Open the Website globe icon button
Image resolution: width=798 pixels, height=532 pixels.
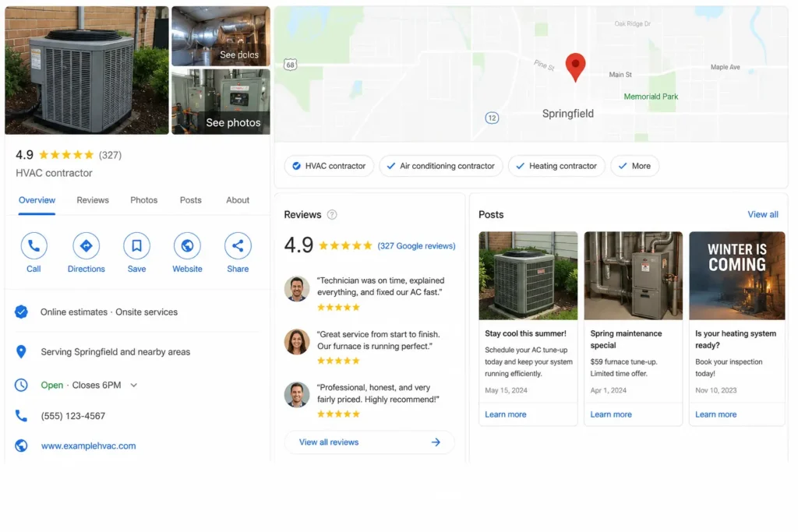[x=187, y=245]
